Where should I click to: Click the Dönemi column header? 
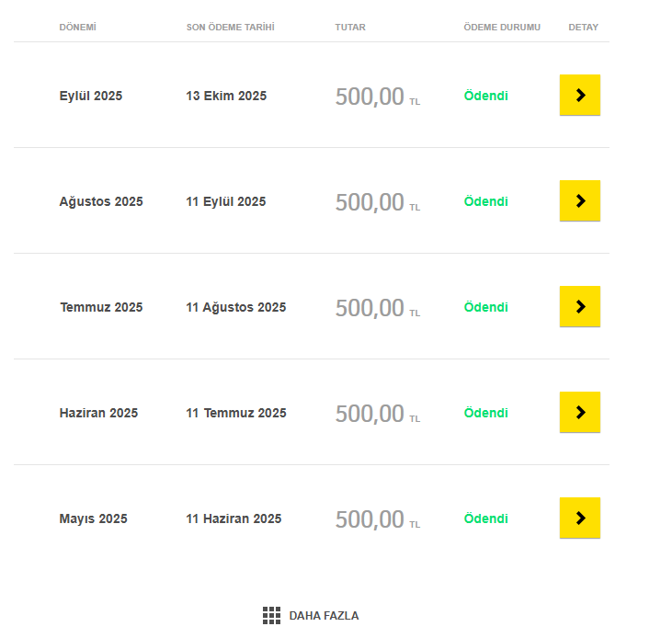(78, 27)
